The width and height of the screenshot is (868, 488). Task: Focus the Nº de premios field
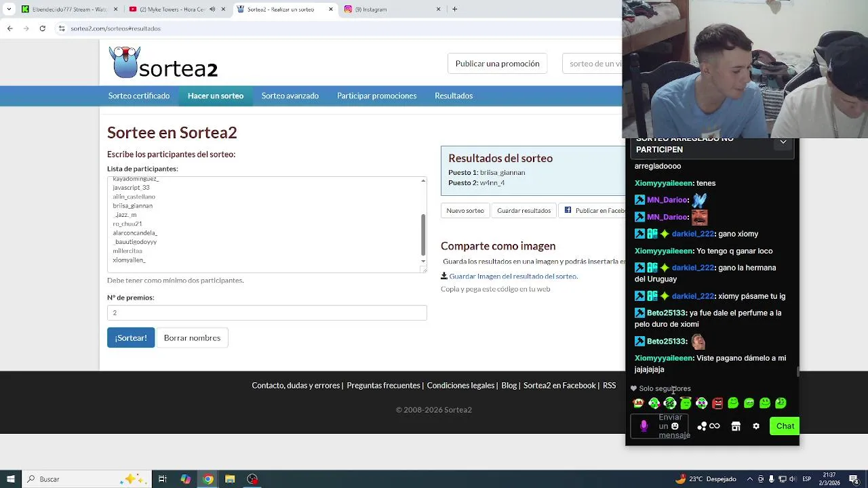[267, 312]
